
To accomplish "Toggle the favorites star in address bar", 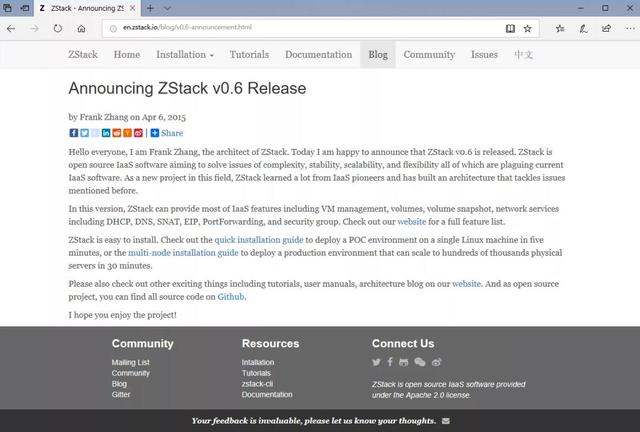I will [527, 29].
